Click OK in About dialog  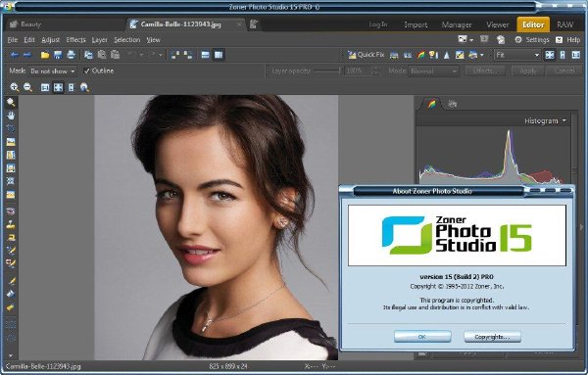tap(422, 337)
